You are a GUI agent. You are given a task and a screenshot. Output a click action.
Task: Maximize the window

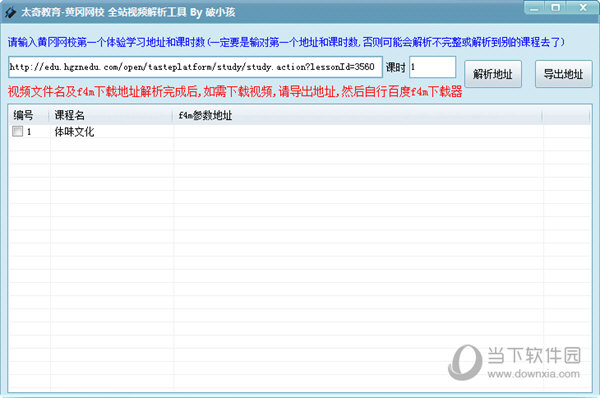(x=555, y=8)
